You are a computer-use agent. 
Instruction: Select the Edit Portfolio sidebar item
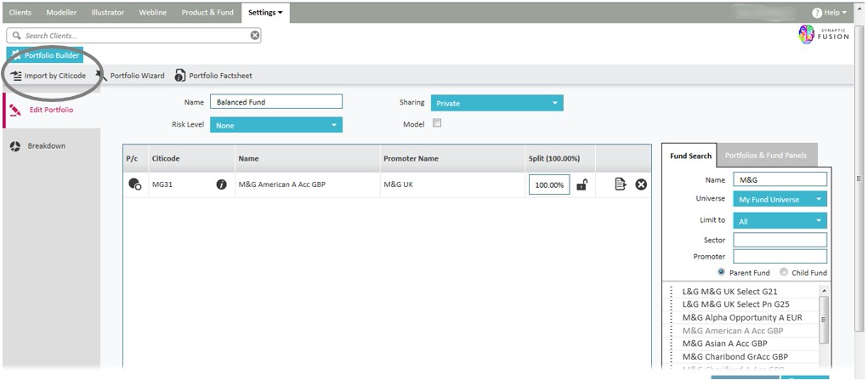click(52, 110)
